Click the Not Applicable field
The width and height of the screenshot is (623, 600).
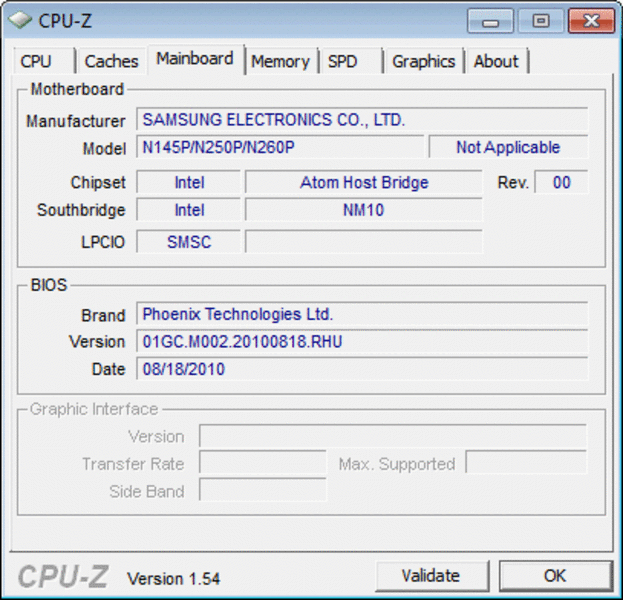pos(508,147)
